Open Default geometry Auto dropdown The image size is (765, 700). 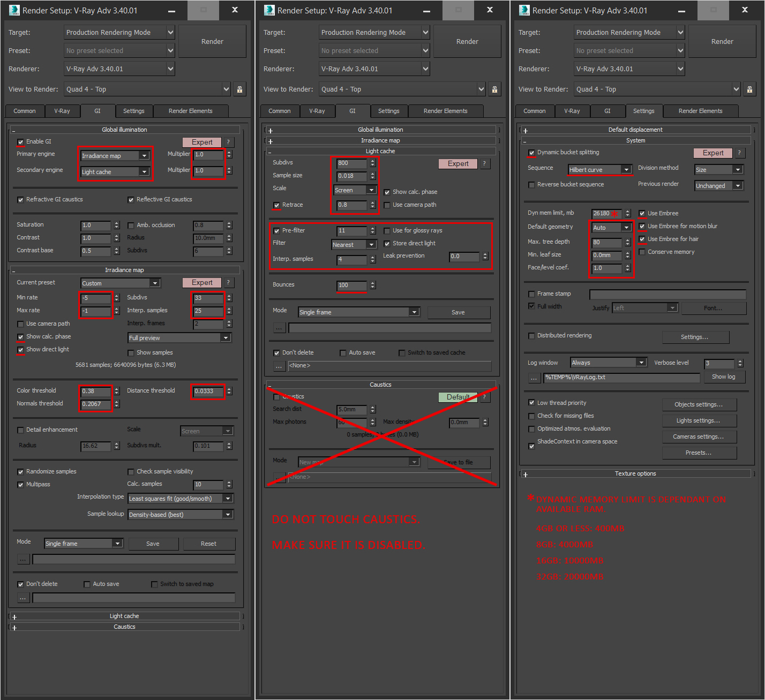coord(612,228)
